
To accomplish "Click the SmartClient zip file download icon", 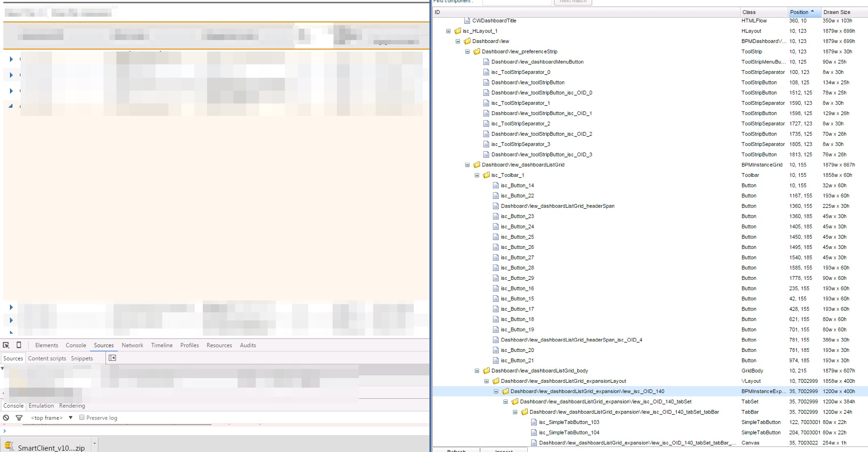I will (9, 446).
